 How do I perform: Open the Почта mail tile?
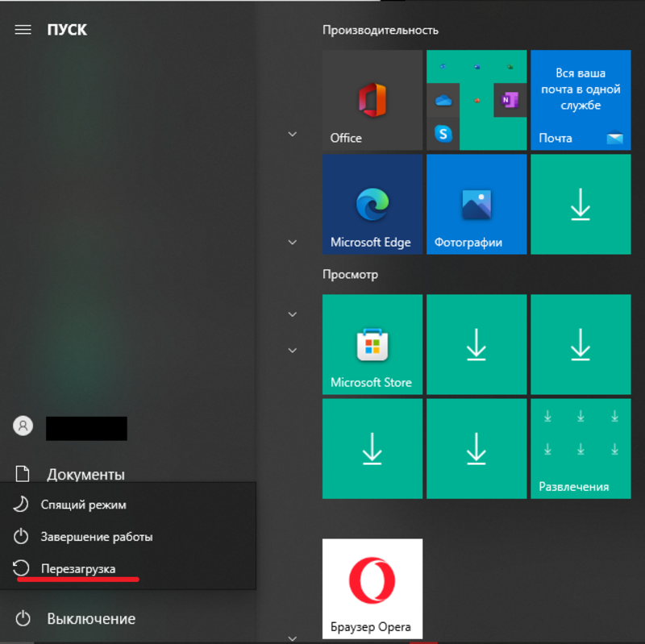(x=580, y=100)
